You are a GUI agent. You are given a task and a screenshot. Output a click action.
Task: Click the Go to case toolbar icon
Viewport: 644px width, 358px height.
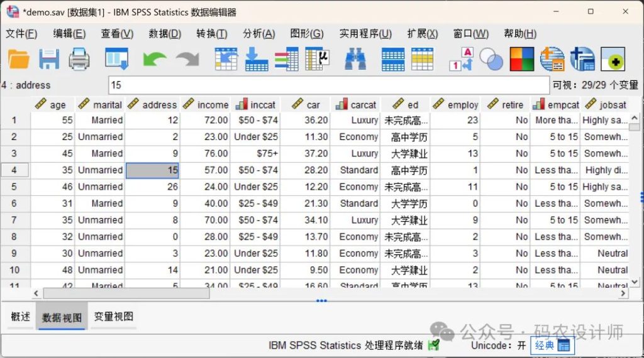pos(226,60)
